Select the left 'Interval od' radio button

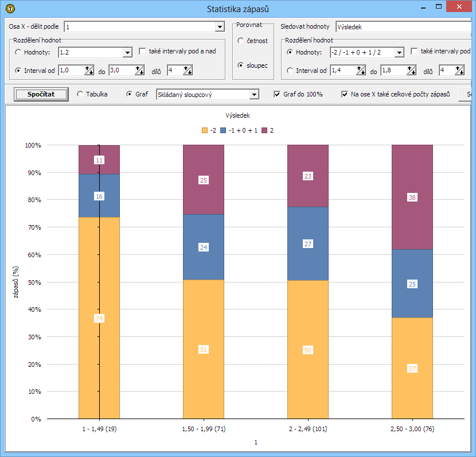click(18, 71)
